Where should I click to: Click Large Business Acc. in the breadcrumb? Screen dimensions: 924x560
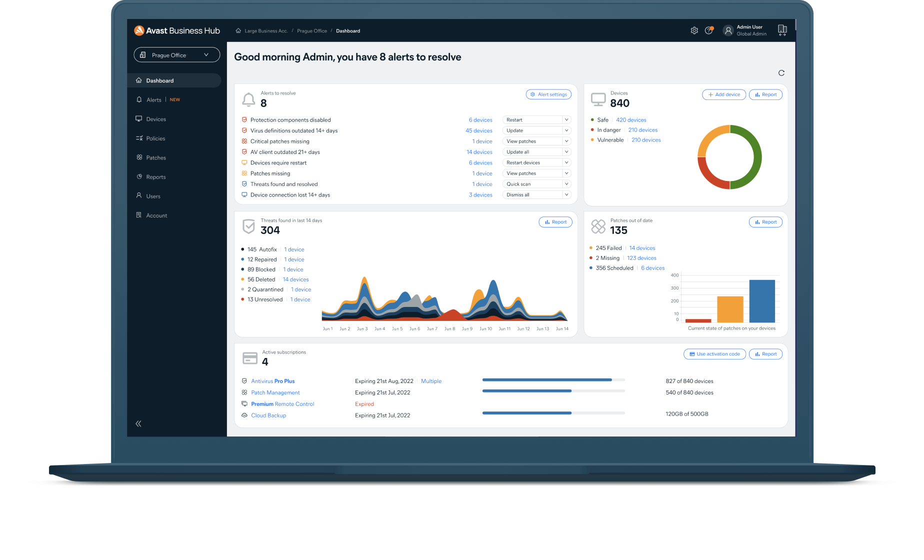265,30
